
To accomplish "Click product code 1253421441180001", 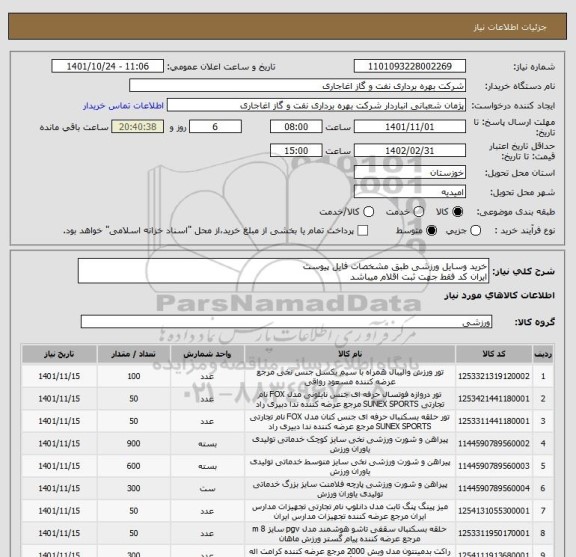I will (x=494, y=399).
